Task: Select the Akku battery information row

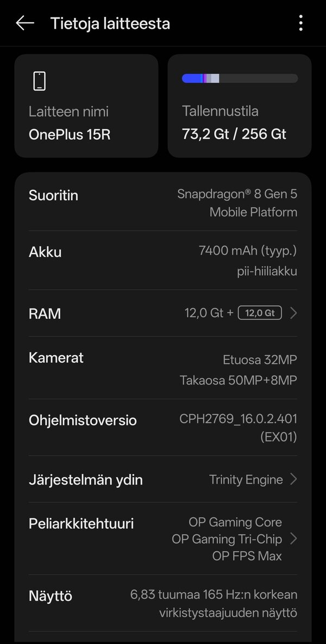Action: tap(162, 260)
